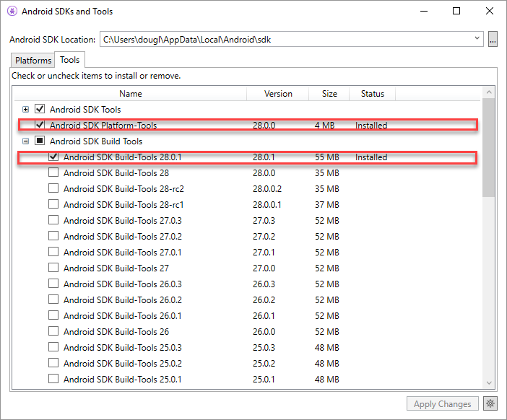Check Android SDK Build-Tools 25.0.1
Screen dimensions: 507x420
coord(53,378)
